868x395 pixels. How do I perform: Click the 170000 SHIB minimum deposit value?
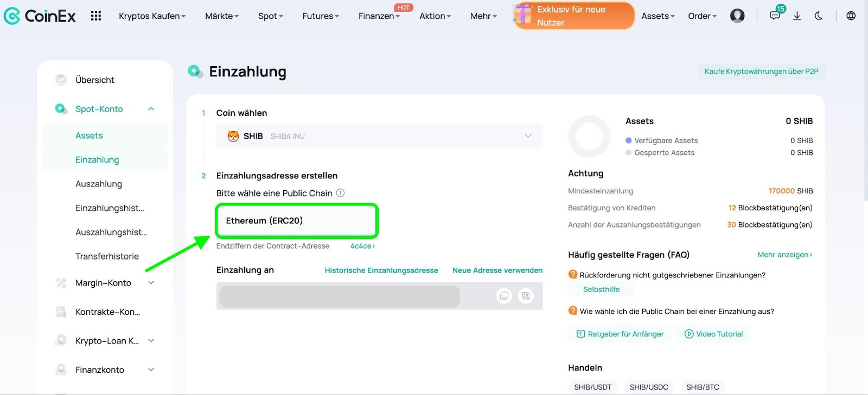[790, 191]
